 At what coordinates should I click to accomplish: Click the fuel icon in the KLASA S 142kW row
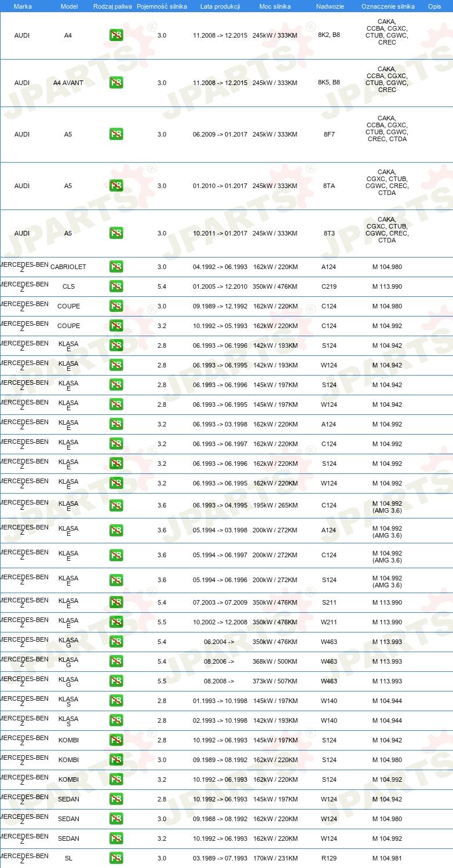coord(116,720)
